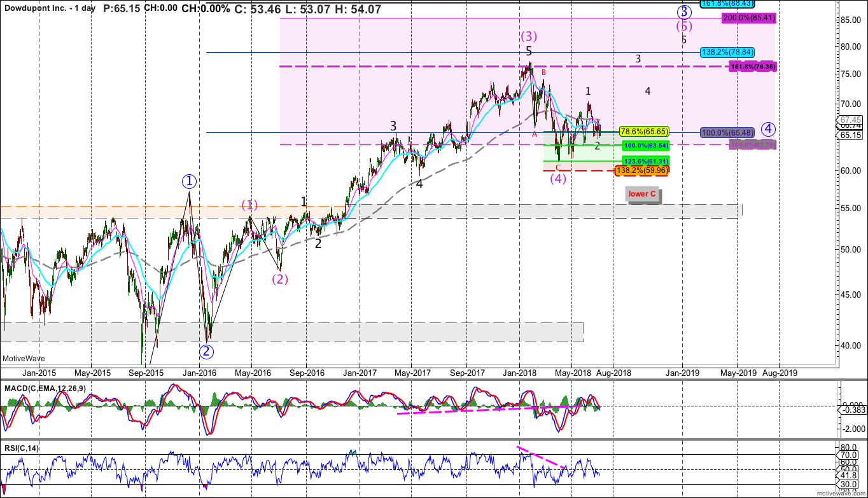Select the red 'C' corrective wave label
868x498 pixels.
[x=558, y=168]
